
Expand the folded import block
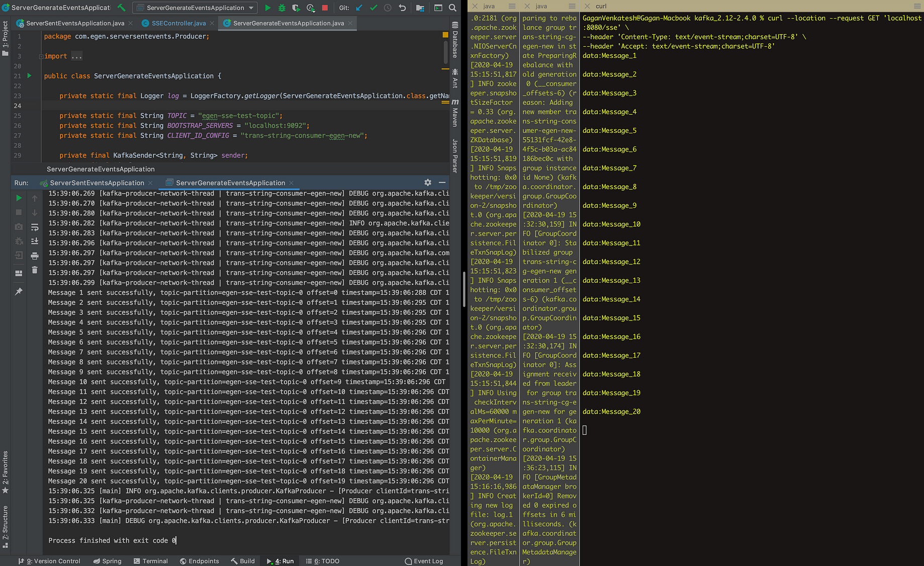[76, 56]
